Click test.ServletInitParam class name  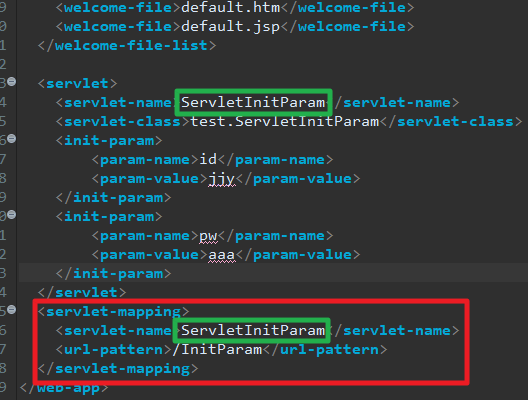pos(285,122)
